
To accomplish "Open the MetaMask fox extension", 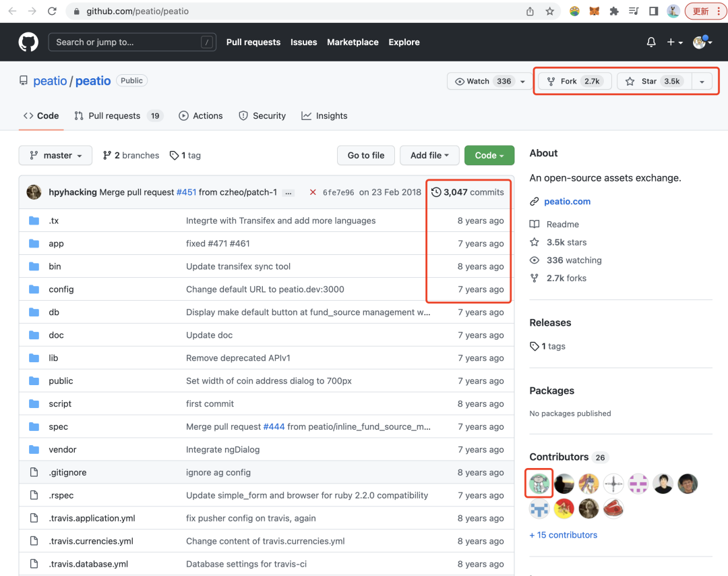I will (595, 11).
